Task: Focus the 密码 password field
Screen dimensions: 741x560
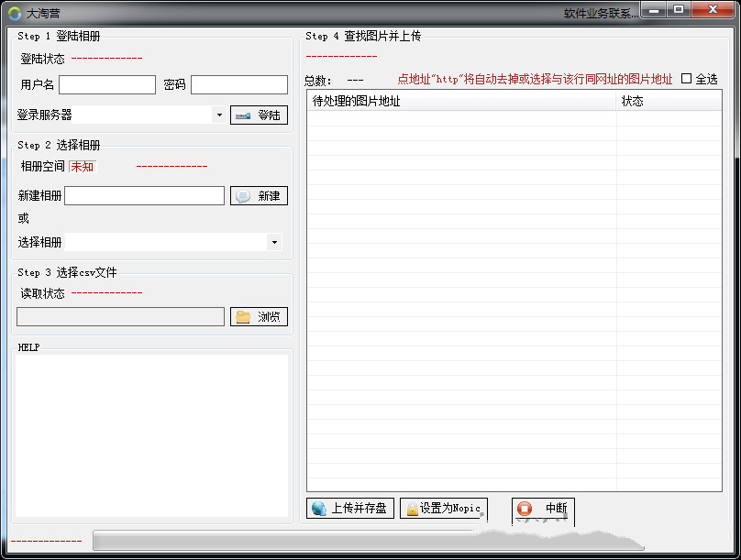Action: pos(239,85)
